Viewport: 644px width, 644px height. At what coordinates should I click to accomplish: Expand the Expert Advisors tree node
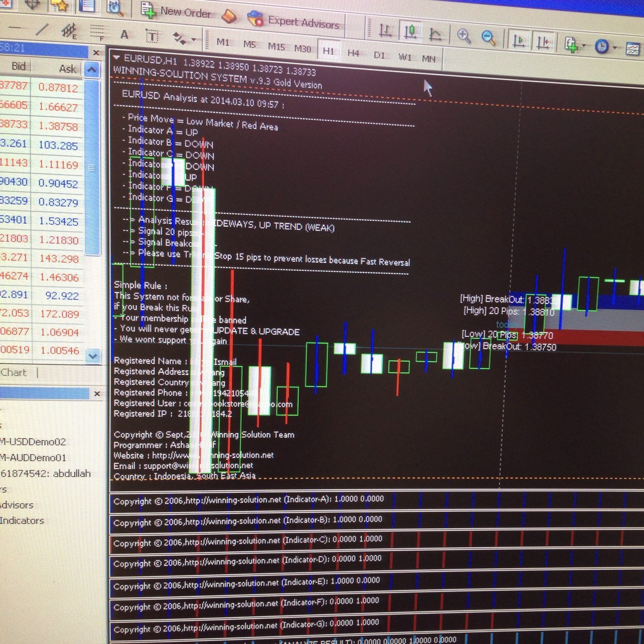[x=16, y=505]
